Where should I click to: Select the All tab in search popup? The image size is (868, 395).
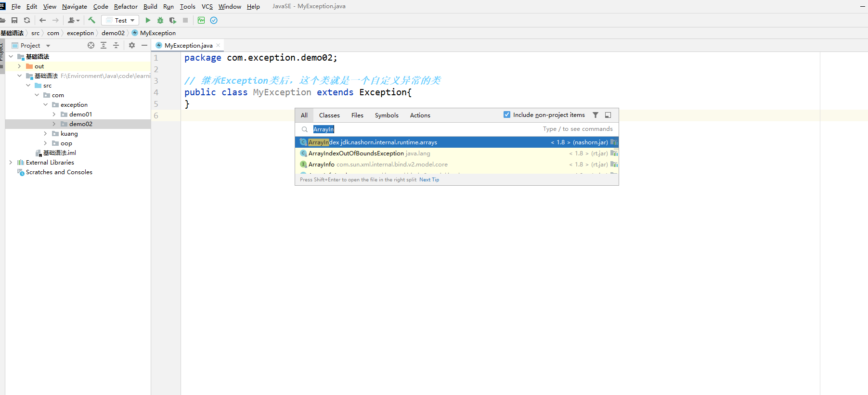[x=304, y=115]
